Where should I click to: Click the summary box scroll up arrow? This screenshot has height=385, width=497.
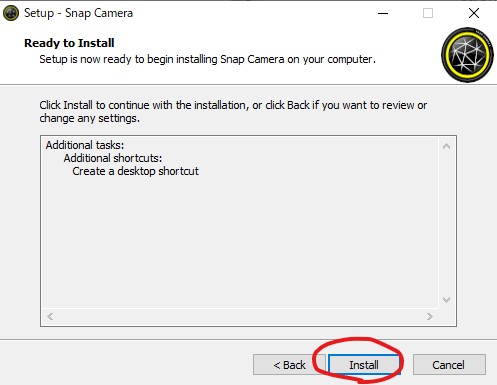click(x=446, y=146)
